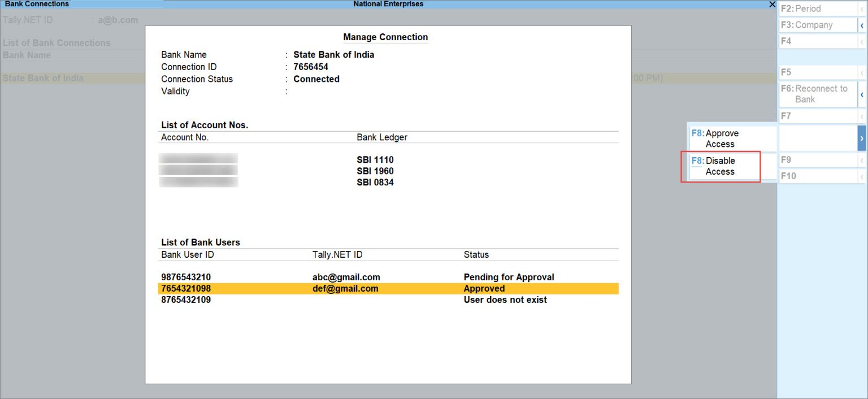Select approved user def@gmail.com row
This screenshot has width=868, height=399.
(x=345, y=289)
